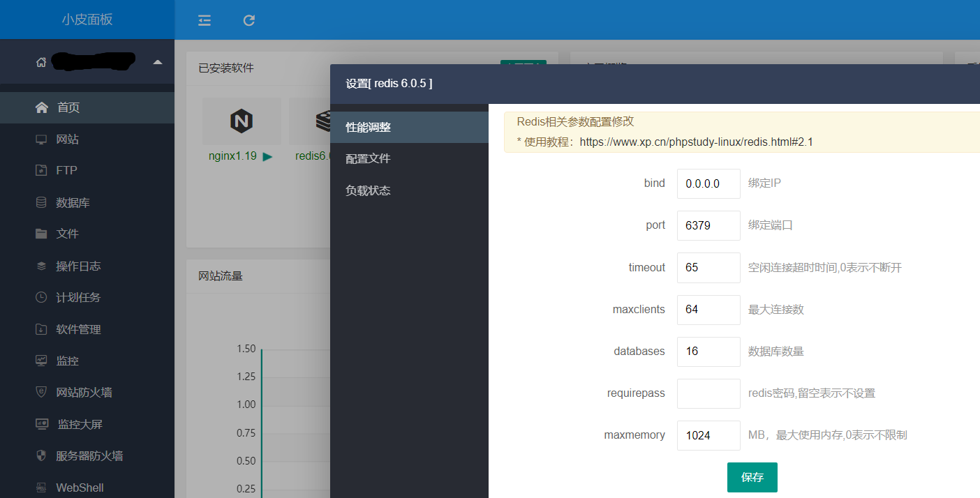Screen dimensions: 980x498
Task: Click the nginx1.19 label link
Action: [x=232, y=156]
